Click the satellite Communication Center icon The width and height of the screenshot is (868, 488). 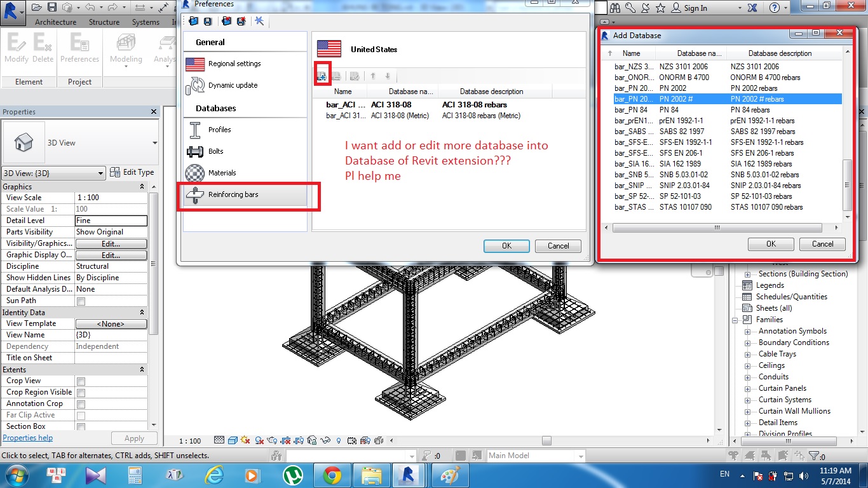646,8
